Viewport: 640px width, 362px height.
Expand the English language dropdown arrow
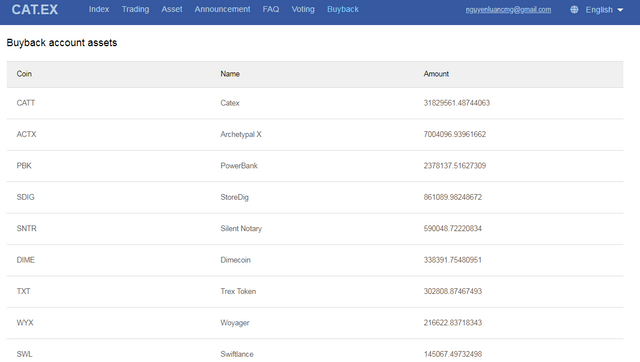coord(620,10)
